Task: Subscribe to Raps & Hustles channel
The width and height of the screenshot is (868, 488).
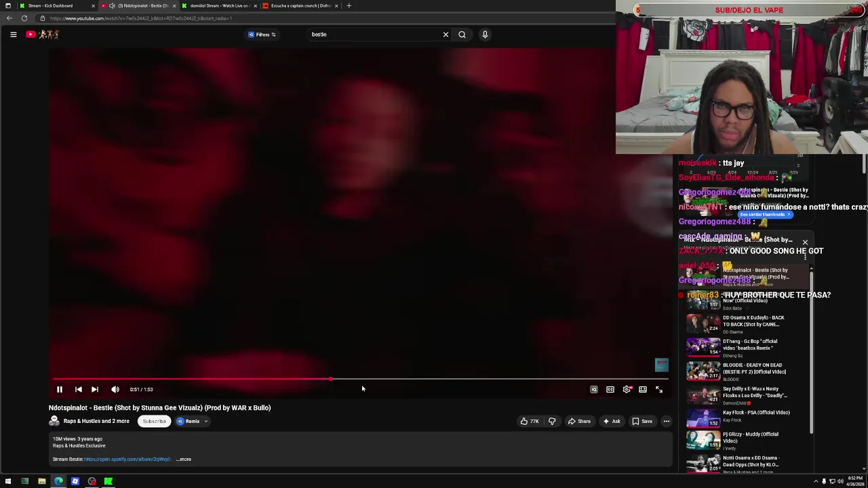Action: pos(154,421)
